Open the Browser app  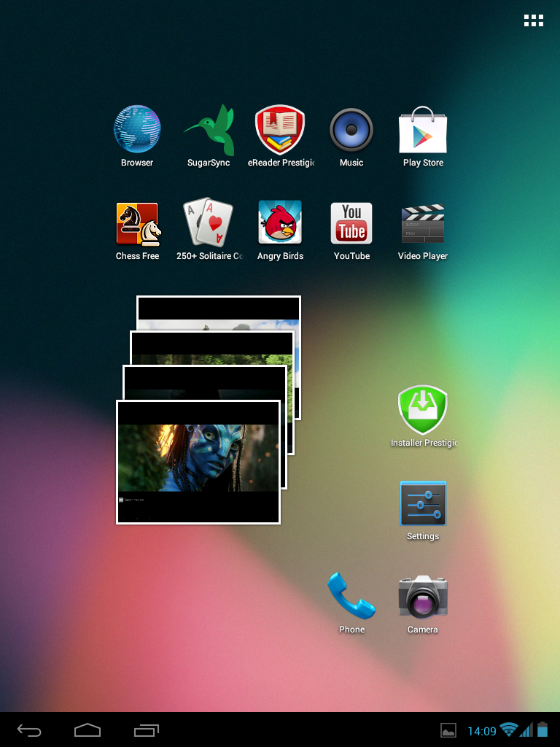tap(137, 136)
